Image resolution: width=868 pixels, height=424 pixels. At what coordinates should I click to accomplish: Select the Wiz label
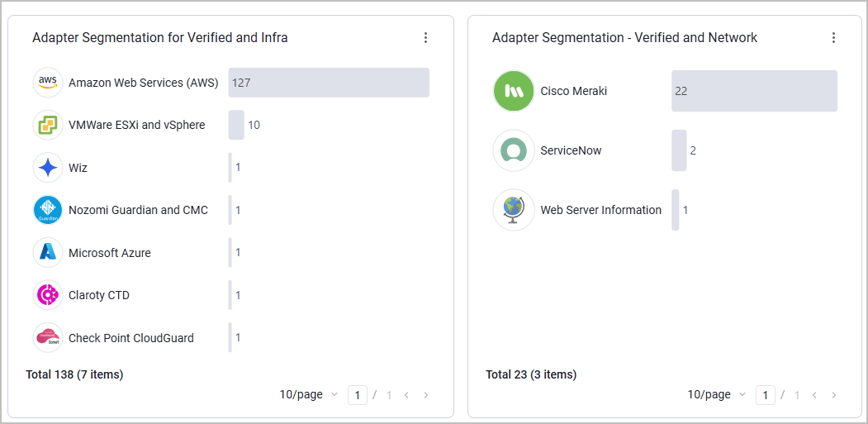point(78,168)
